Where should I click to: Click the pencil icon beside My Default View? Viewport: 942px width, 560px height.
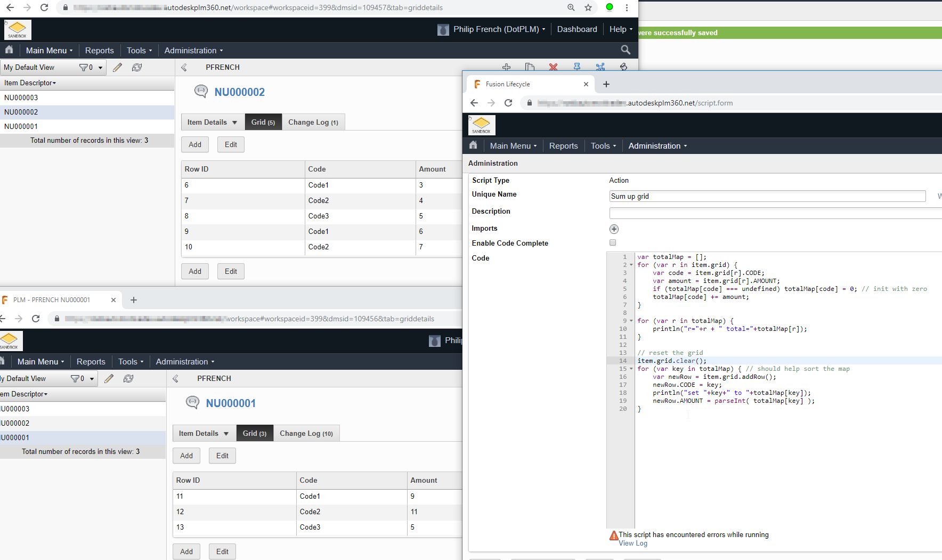[117, 67]
